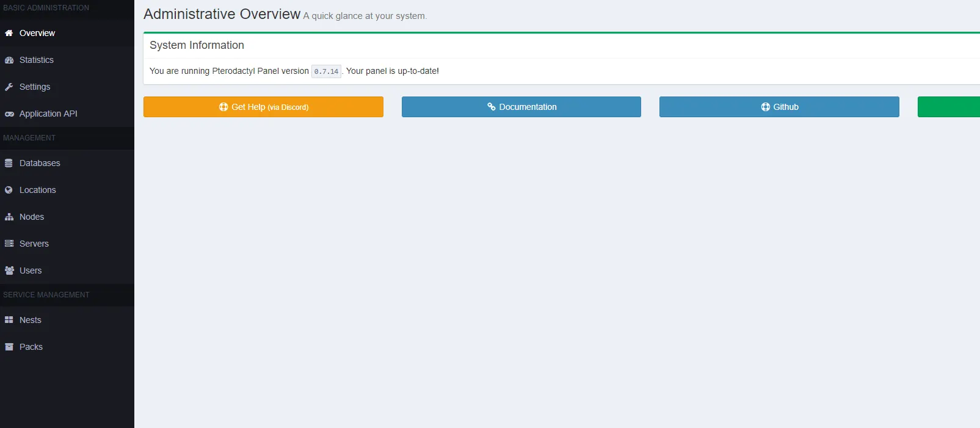
Task: Click the gamepad icon for Application API
Action: click(x=9, y=114)
